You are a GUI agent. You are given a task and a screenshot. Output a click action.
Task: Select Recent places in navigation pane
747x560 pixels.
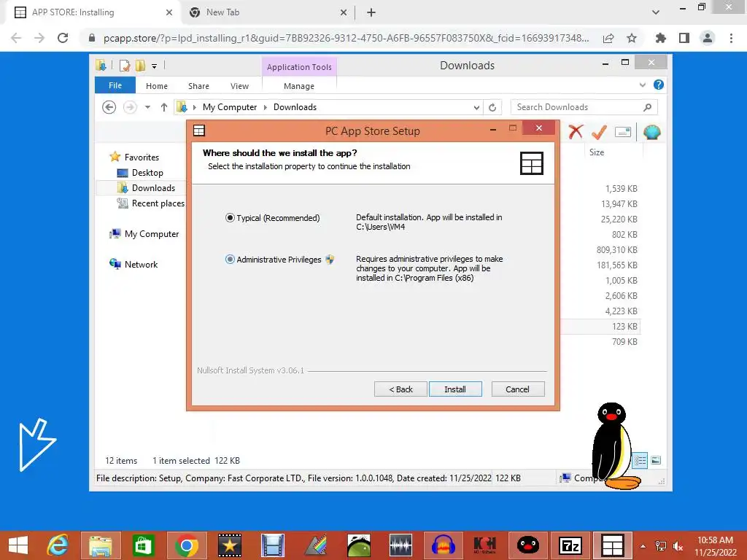158,203
